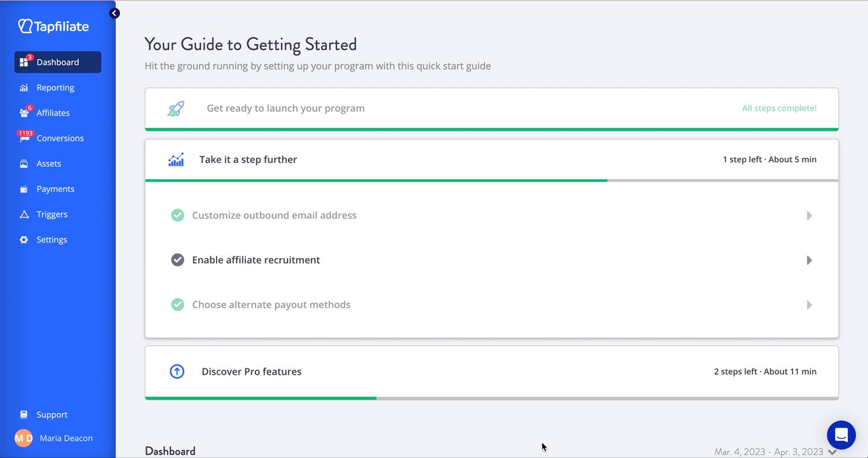Click the Settings gear icon
Viewport: 868px width, 458px height.
pyautogui.click(x=24, y=240)
